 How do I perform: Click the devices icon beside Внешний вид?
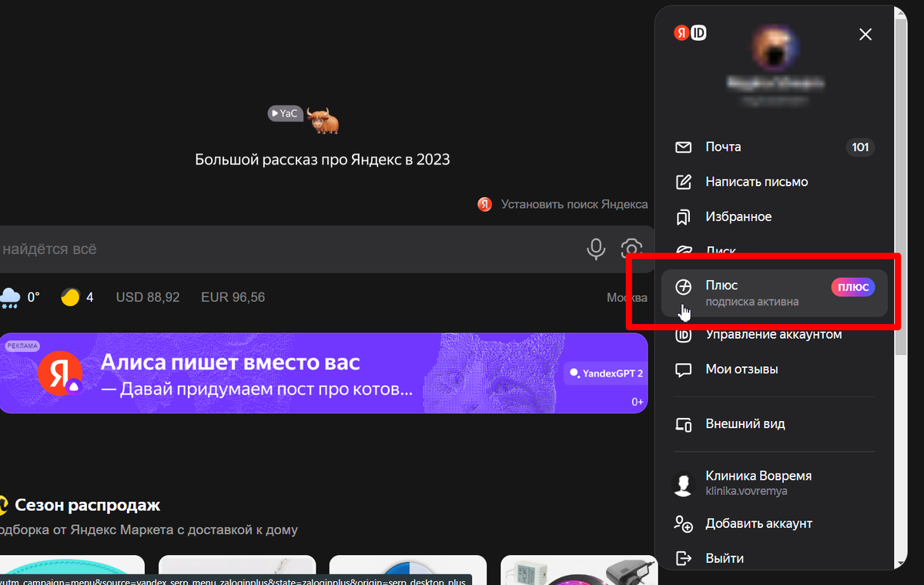point(683,424)
